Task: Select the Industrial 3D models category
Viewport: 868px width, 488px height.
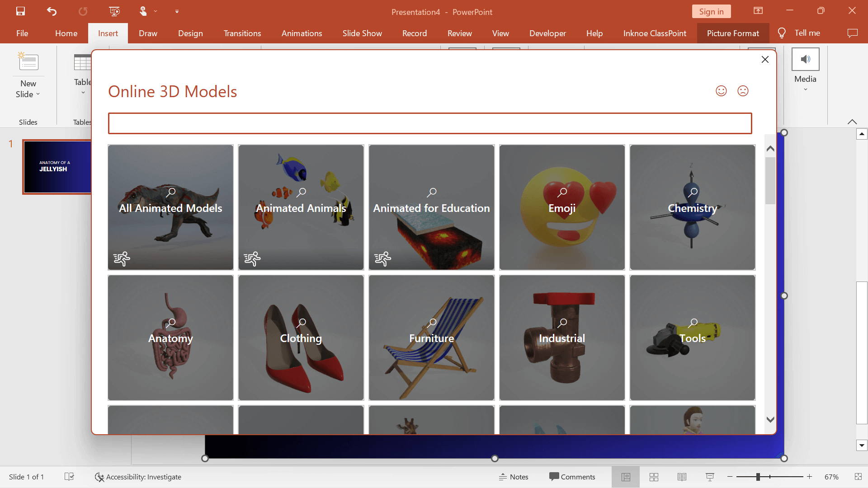Action: [x=562, y=338]
